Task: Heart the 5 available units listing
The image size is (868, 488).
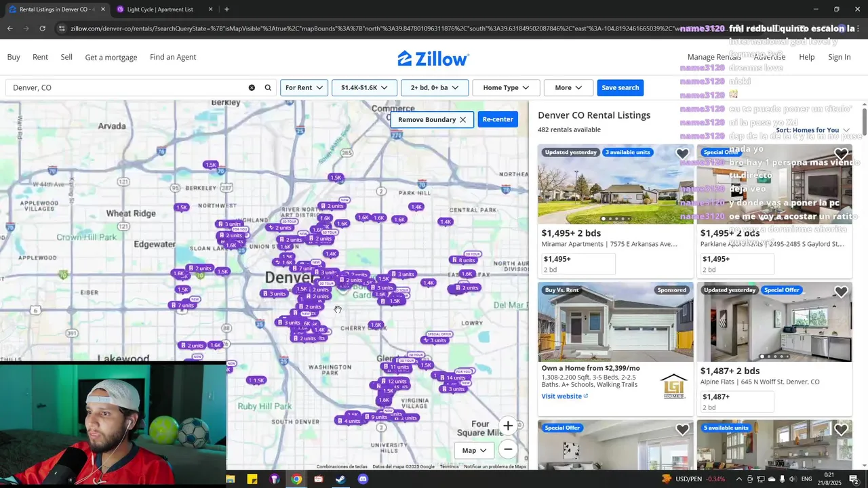Action: (841, 430)
